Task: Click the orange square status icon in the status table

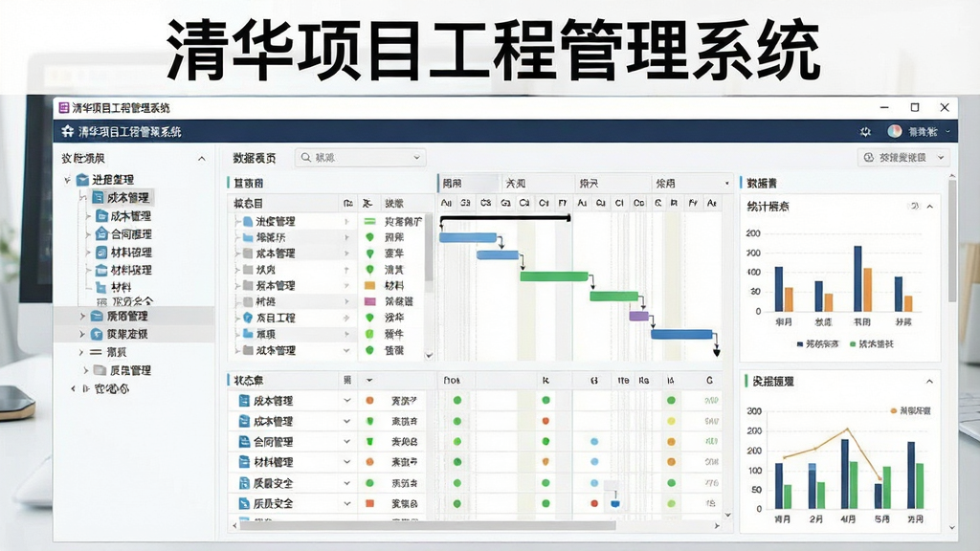Action: 369,503
